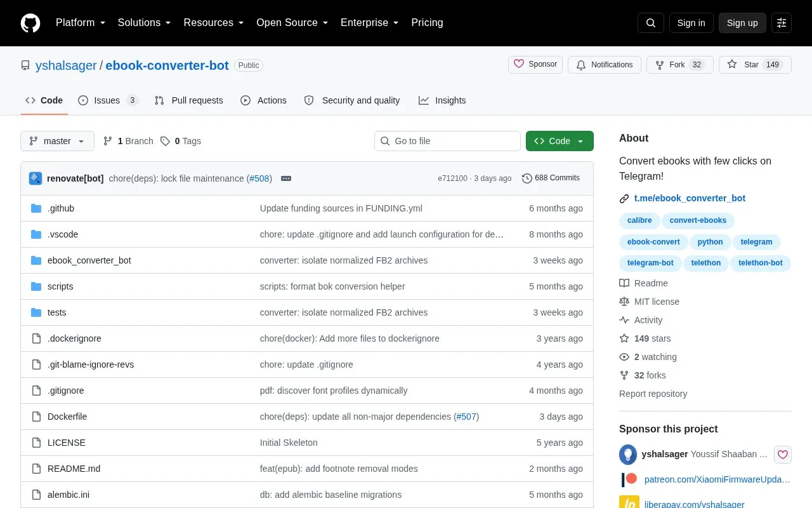Viewport: 812px width, 508px height.
Task: Star the ebook-converter-bot repository
Action: click(x=755, y=65)
